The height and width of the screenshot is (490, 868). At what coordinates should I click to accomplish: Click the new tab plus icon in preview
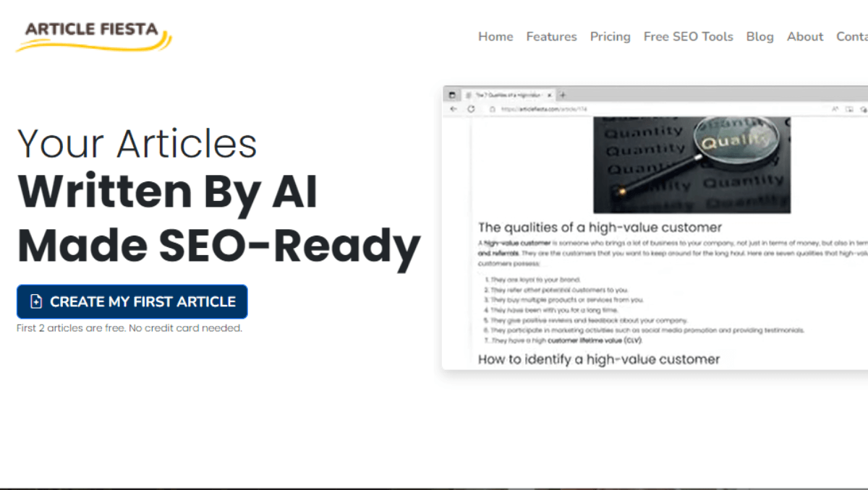563,95
